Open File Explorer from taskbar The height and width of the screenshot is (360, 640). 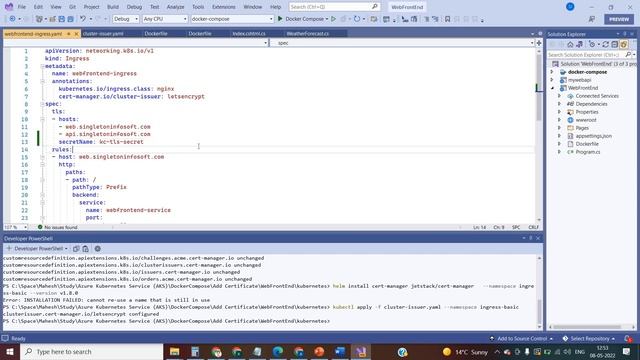point(175,351)
